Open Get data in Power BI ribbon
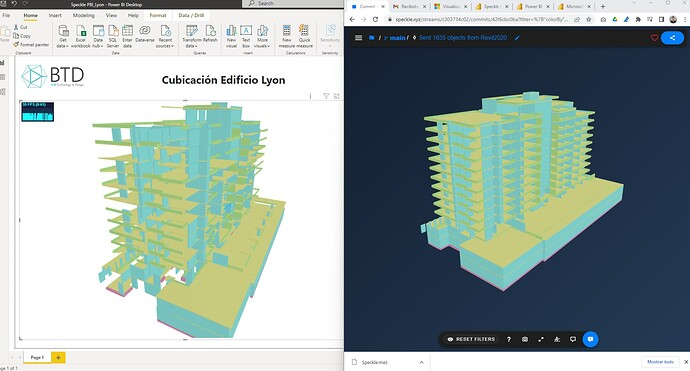The width and height of the screenshot is (690, 371). 63,36
